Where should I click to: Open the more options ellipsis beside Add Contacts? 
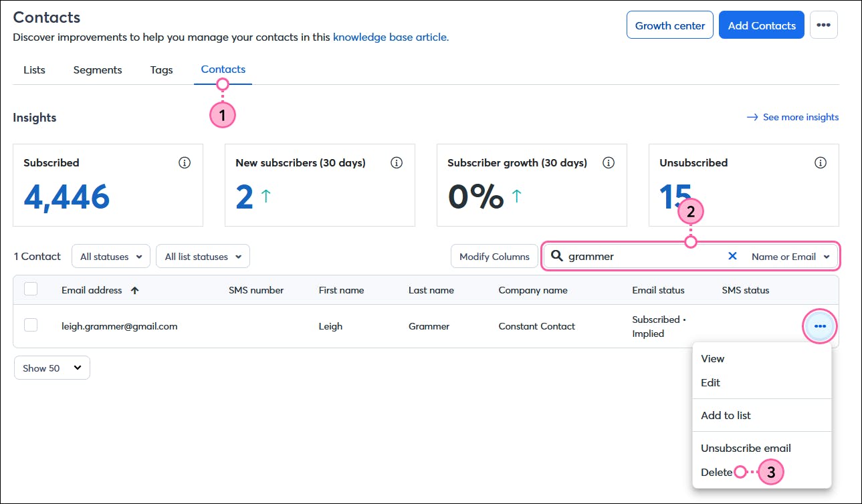coord(823,25)
